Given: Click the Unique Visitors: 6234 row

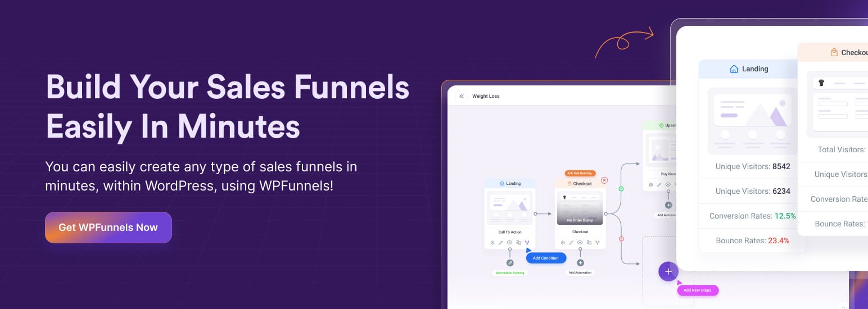Looking at the screenshot, I should click(x=753, y=191).
